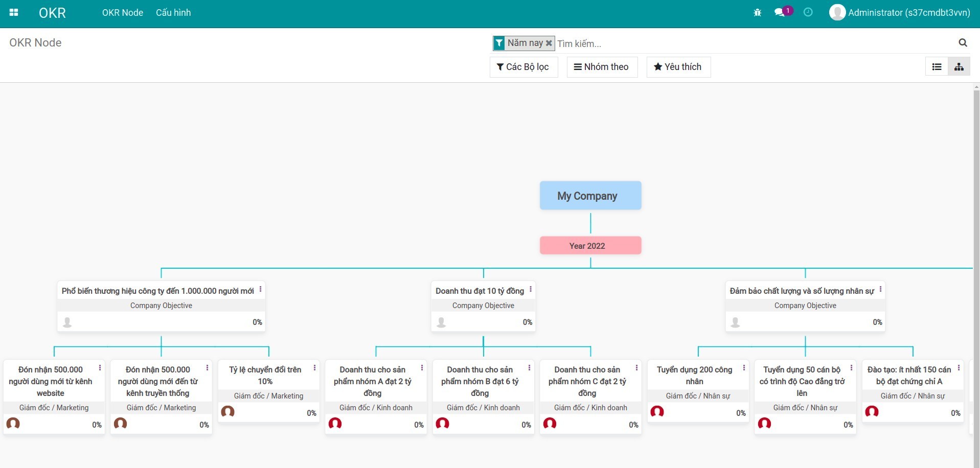
Task: Open options menu on 'Doanh thu đạt 10 tỷ đồng'
Action: tap(531, 289)
